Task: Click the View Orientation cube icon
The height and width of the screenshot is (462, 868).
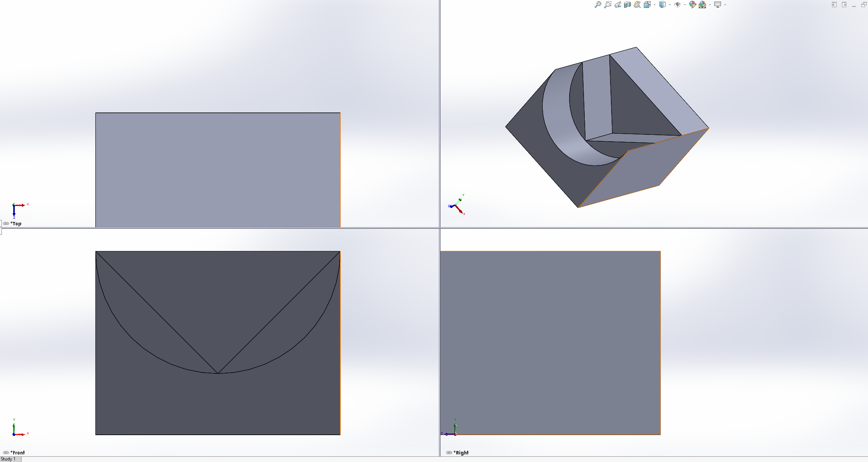Action: pos(647,5)
